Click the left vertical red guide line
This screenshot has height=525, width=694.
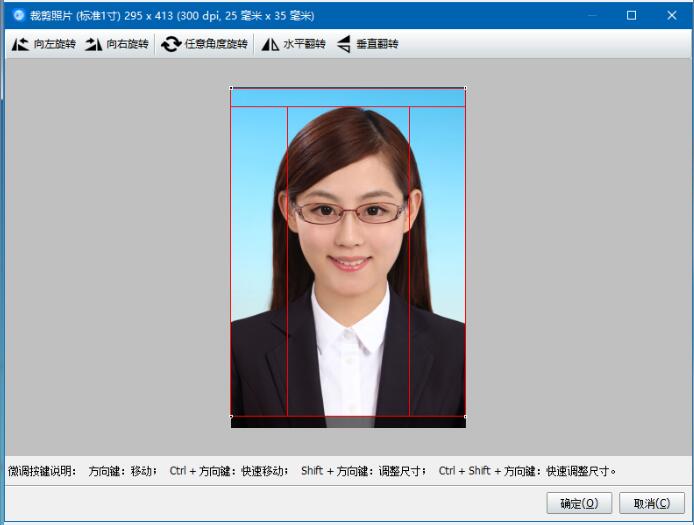coord(288,300)
